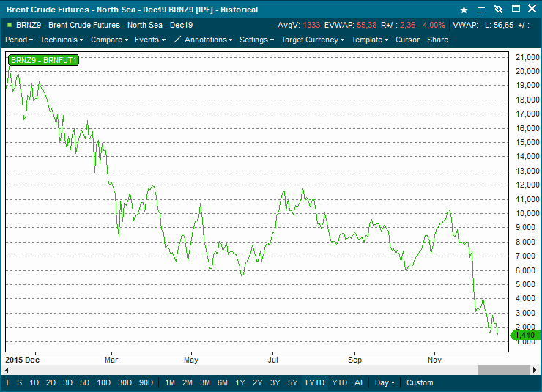Select the 3Y time range
542x392 pixels.
pos(275,382)
